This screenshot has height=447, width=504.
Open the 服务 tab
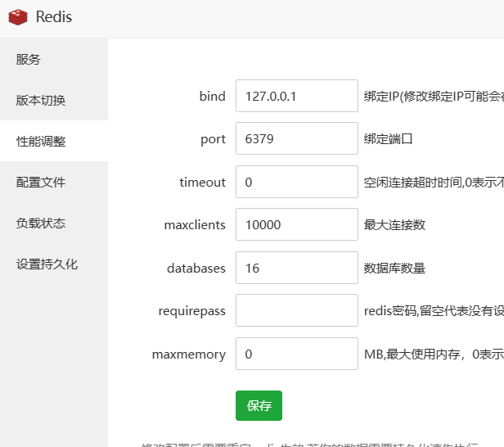(54, 59)
